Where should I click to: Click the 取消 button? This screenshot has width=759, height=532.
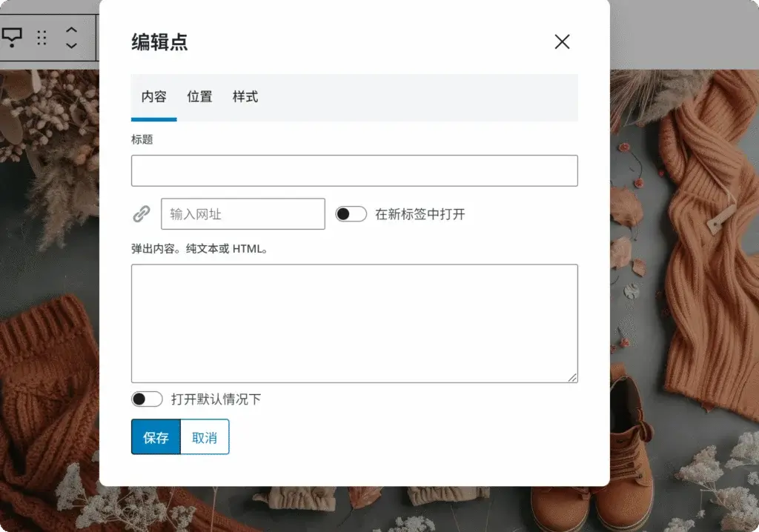203,436
